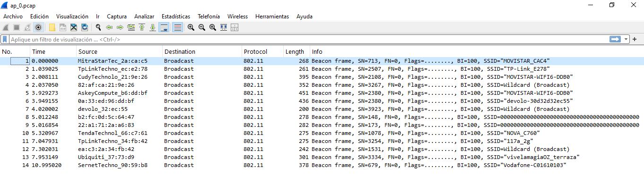Sort by the Info column header

477,52
